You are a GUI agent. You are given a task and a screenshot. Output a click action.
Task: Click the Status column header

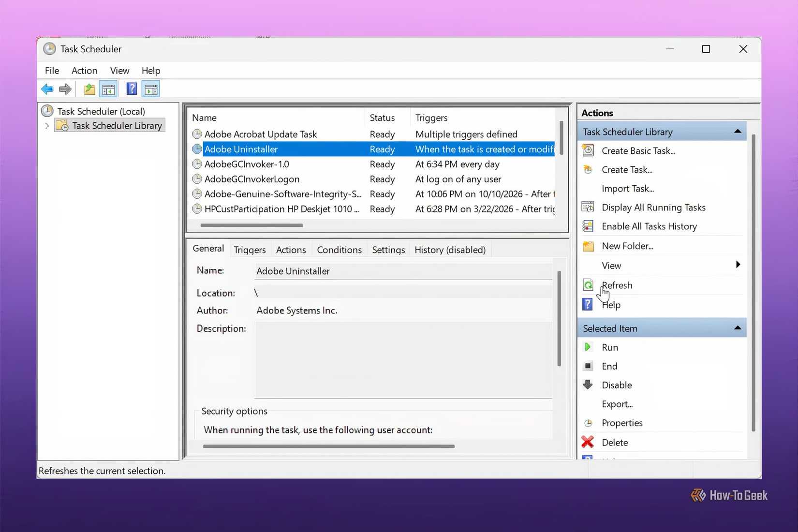click(x=387, y=118)
